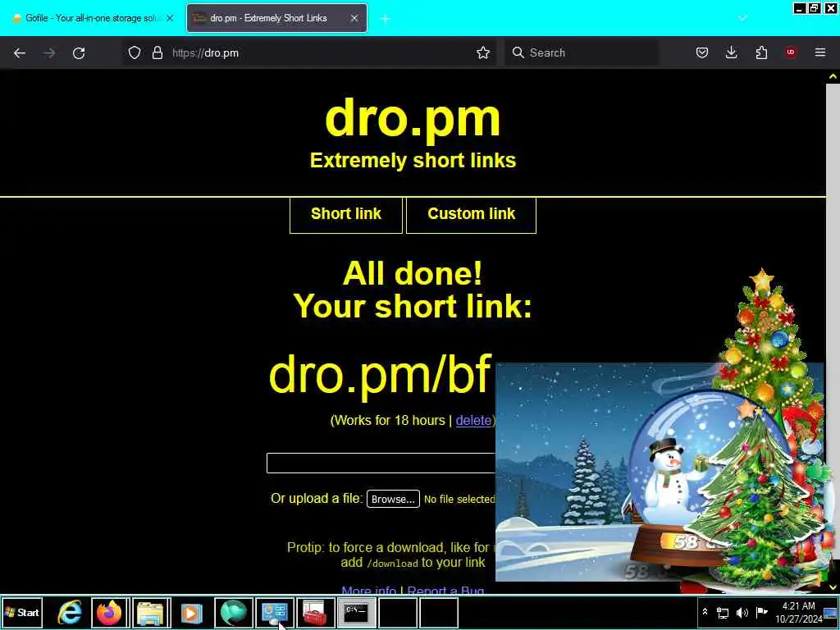Choose the Custom link option
Image resolution: width=840 pixels, height=630 pixels.
coord(472,214)
